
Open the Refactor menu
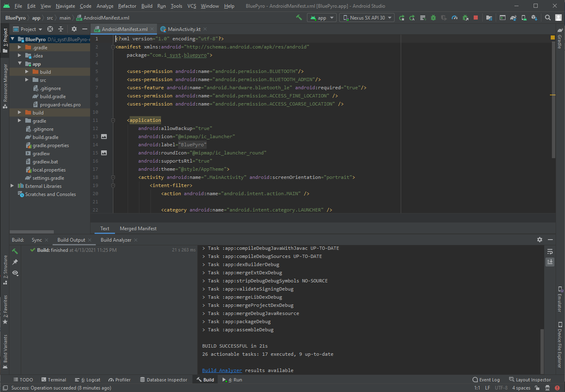(x=127, y=6)
